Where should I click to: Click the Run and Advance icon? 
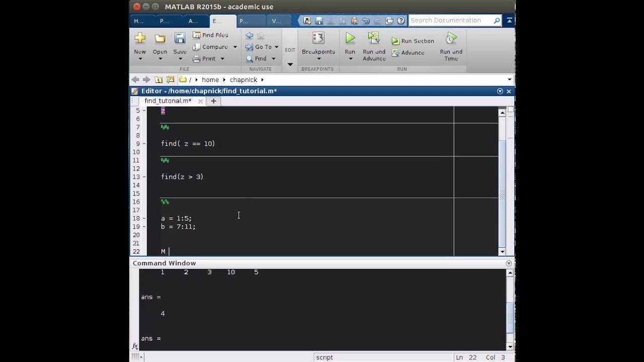tap(374, 38)
